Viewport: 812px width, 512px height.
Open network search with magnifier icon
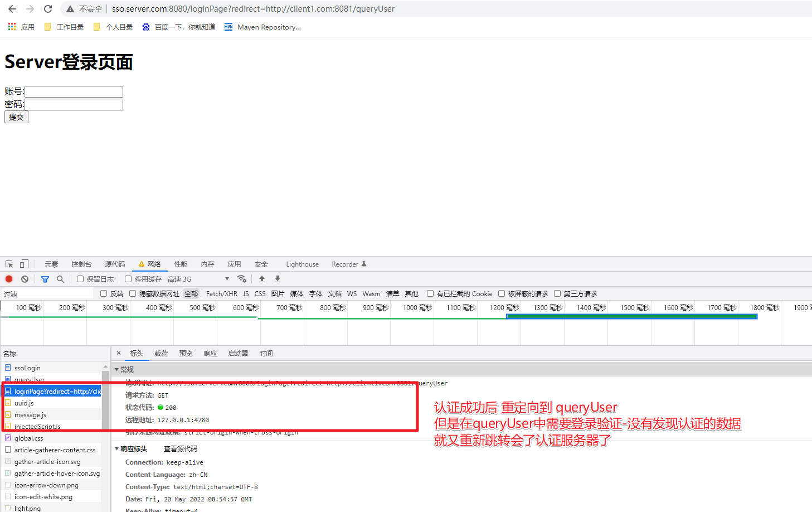[60, 279]
